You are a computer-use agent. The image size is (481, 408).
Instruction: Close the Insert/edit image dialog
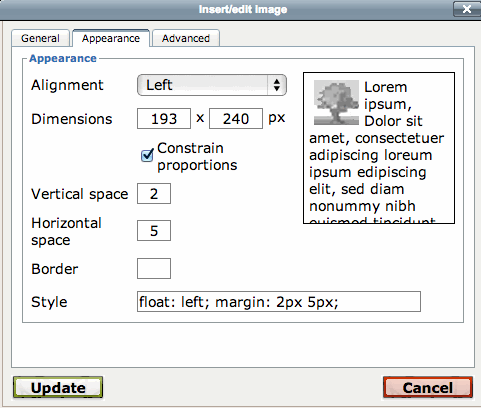[x=466, y=9]
